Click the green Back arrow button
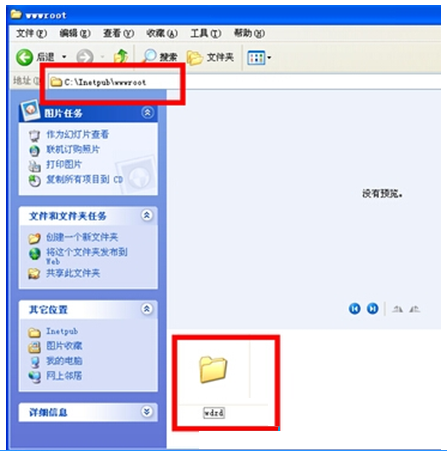The width and height of the screenshot is (447, 451). coord(25,57)
